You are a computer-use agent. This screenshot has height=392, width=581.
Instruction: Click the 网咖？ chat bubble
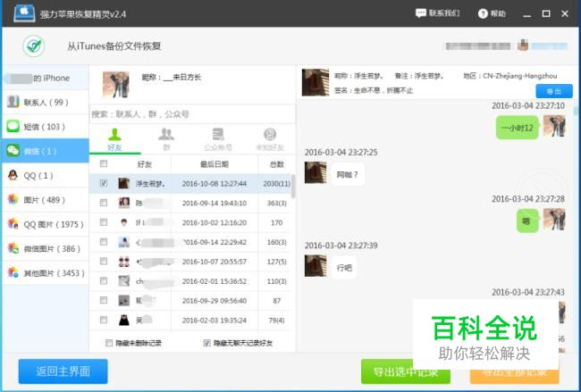(347, 174)
